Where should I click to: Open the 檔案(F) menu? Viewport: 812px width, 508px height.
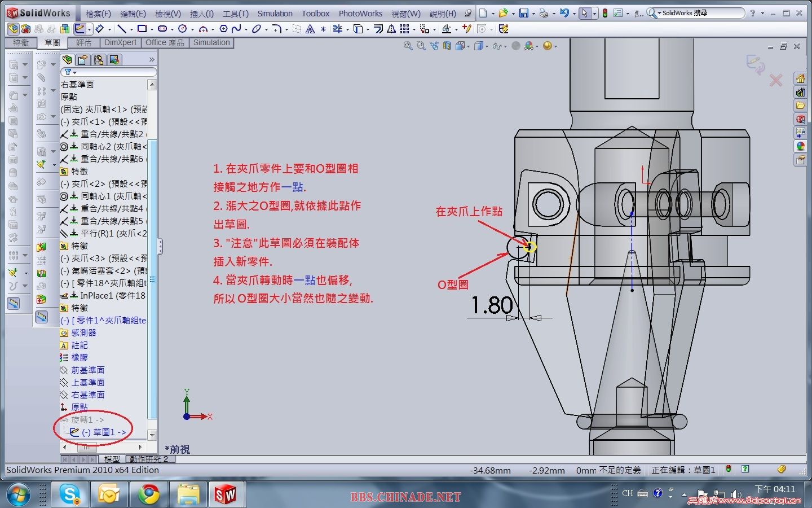[98, 14]
